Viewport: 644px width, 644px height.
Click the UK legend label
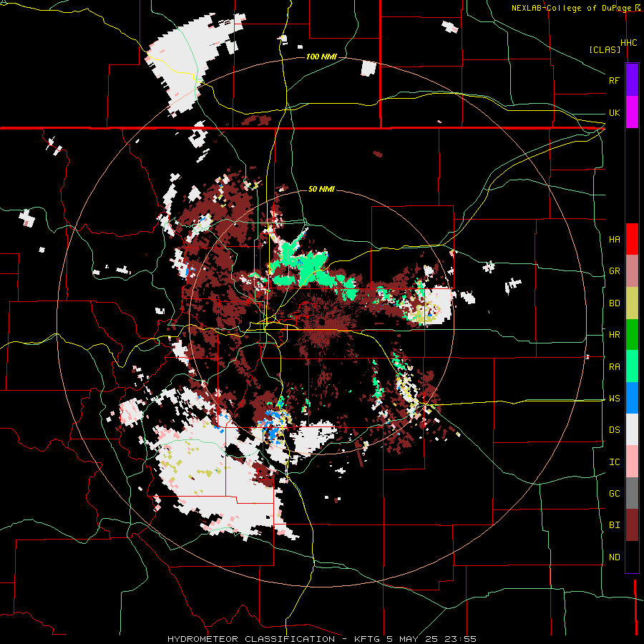click(x=614, y=112)
